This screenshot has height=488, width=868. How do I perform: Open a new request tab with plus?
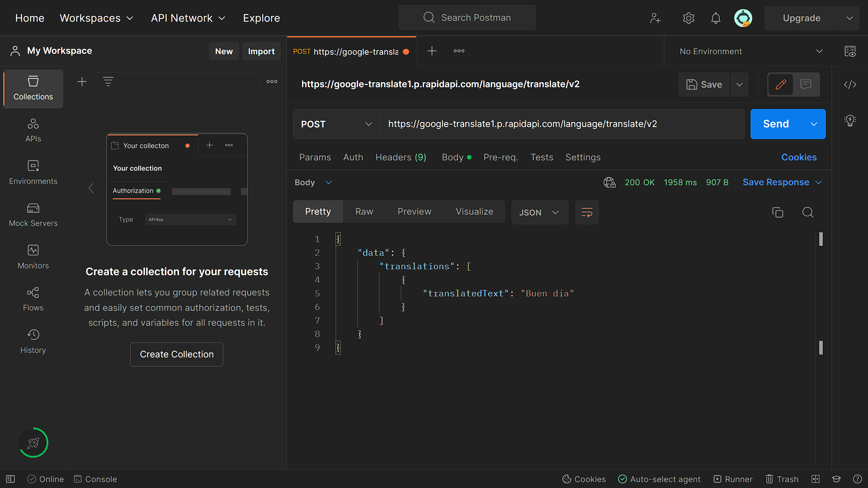click(x=432, y=51)
